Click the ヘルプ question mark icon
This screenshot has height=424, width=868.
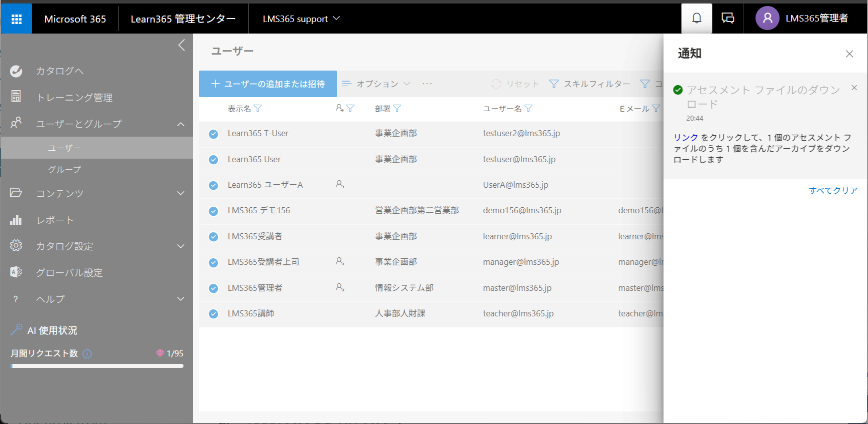16,299
